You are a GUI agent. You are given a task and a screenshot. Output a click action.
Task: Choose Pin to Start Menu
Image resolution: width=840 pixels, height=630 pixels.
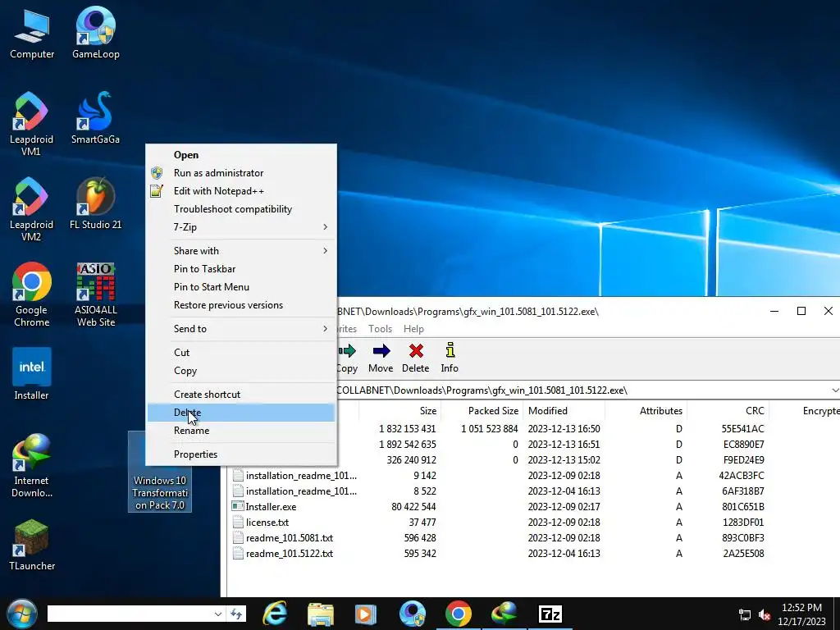pos(241,287)
